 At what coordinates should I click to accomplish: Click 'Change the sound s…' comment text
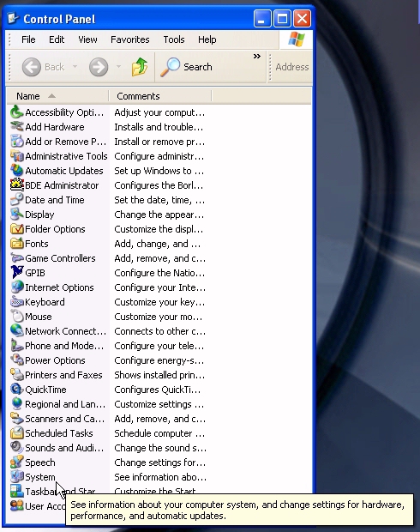pos(160,448)
